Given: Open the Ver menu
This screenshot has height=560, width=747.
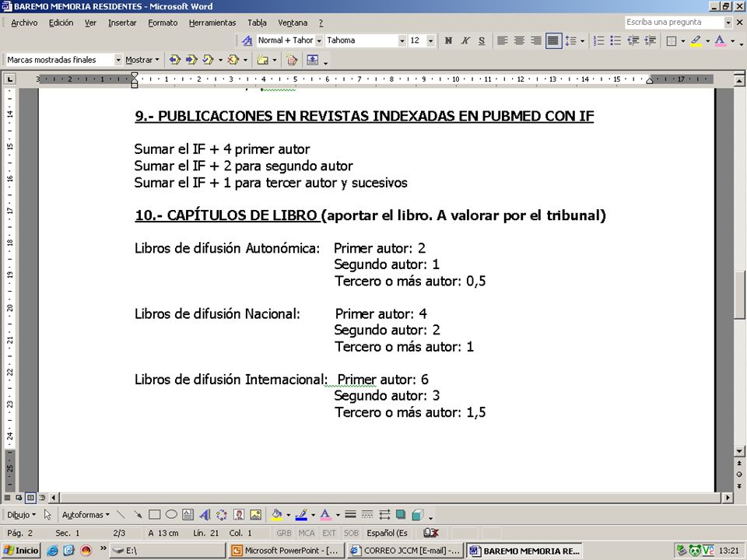Looking at the screenshot, I should click(90, 23).
